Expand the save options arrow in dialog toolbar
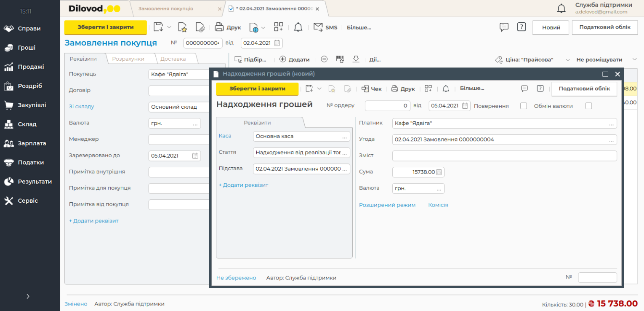The height and width of the screenshot is (311, 644). tap(319, 88)
